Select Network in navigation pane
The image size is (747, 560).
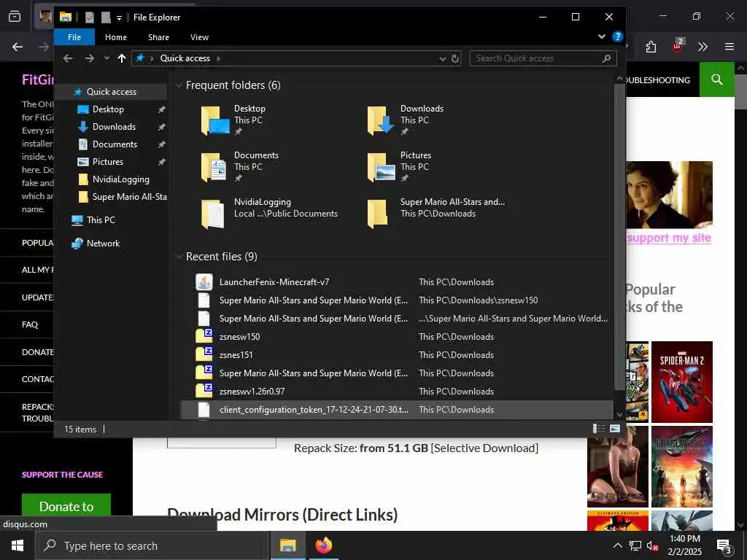click(103, 244)
